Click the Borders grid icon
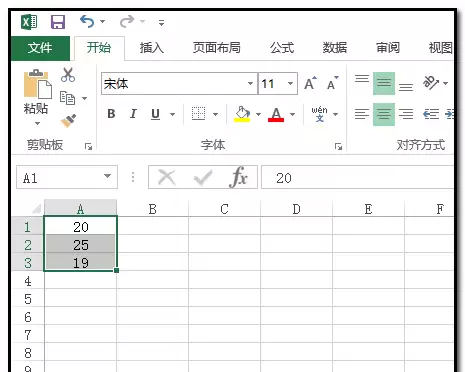Screen dimensions: 465x372 tap(199, 114)
